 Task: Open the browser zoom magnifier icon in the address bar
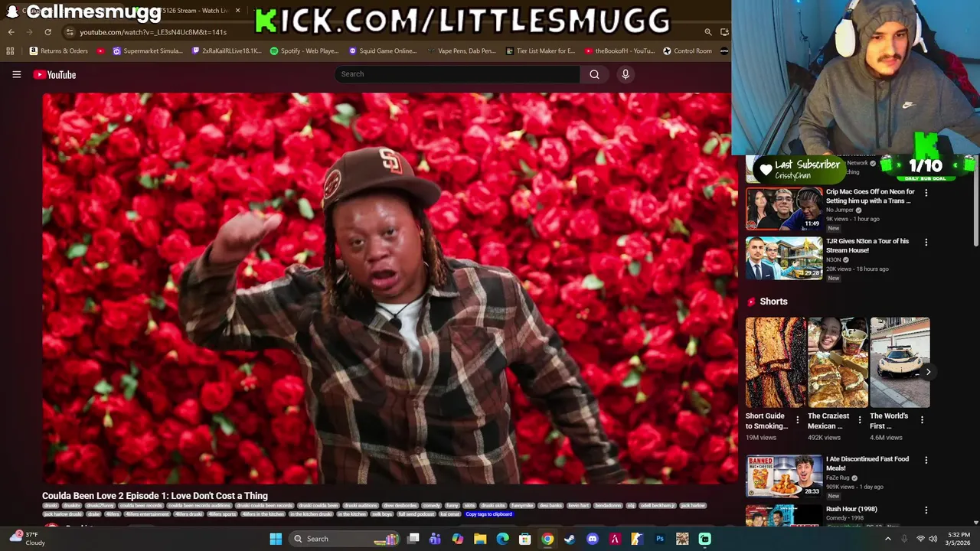pyautogui.click(x=708, y=32)
